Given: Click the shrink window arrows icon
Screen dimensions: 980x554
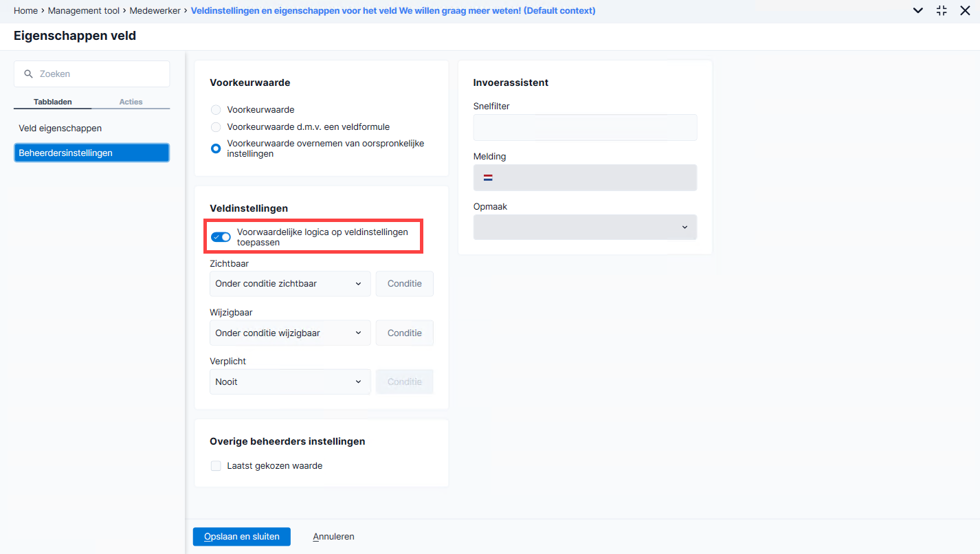Looking at the screenshot, I should (942, 10).
